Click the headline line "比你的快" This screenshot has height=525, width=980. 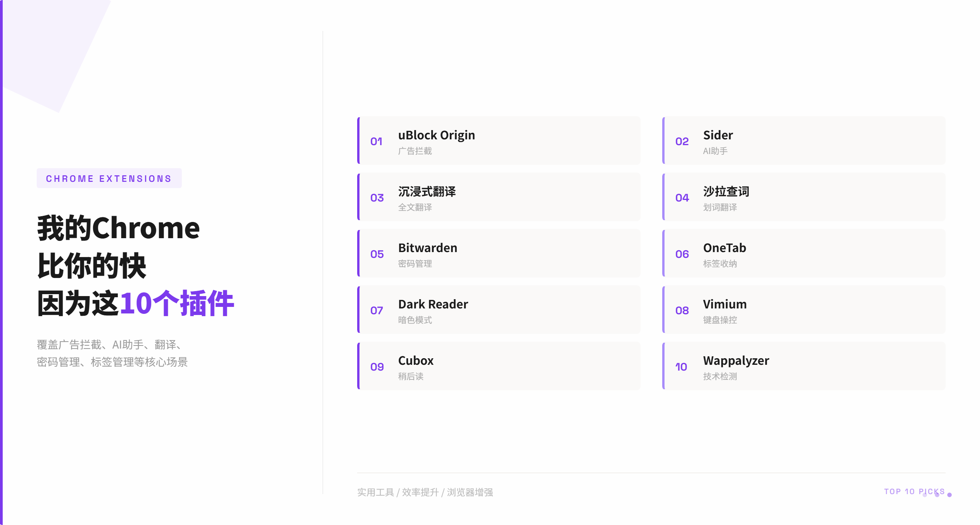pyautogui.click(x=92, y=266)
